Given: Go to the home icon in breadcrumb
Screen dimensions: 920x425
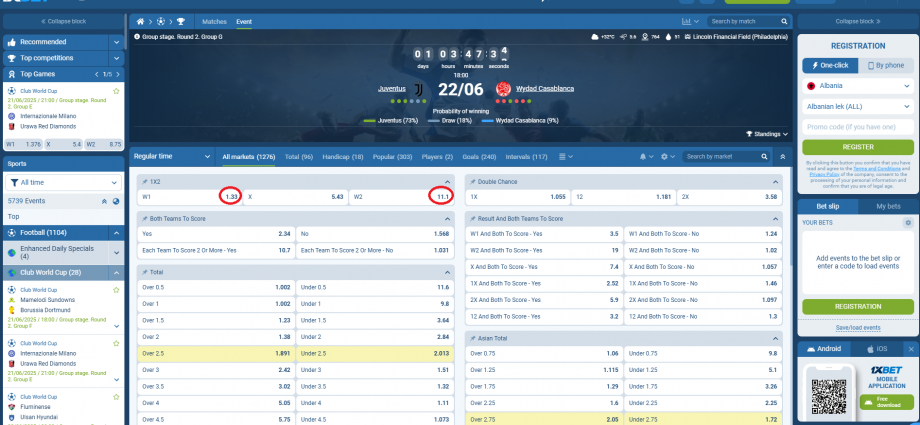Looking at the screenshot, I should (x=140, y=22).
